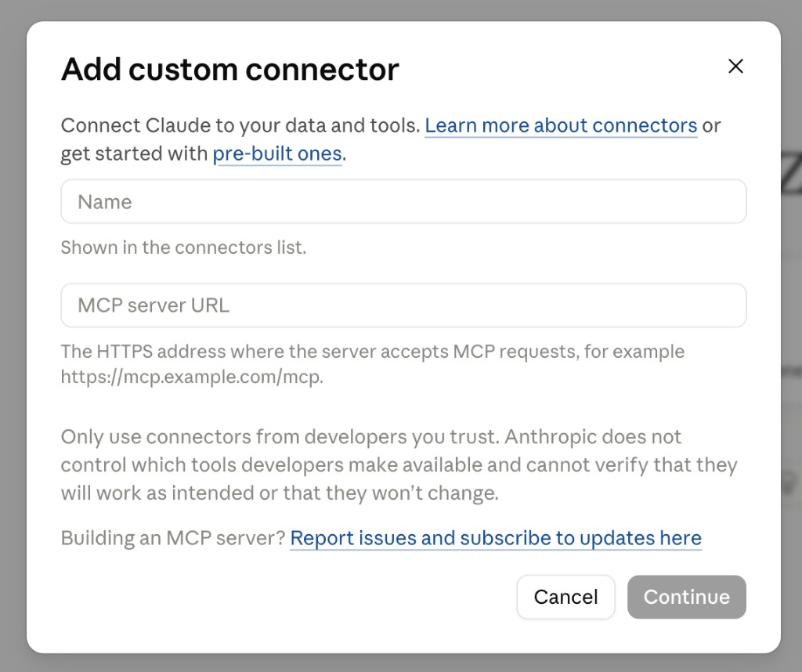The width and height of the screenshot is (802, 672).
Task: Click the 'Connect Claude to your data' sentence
Action: (240, 125)
